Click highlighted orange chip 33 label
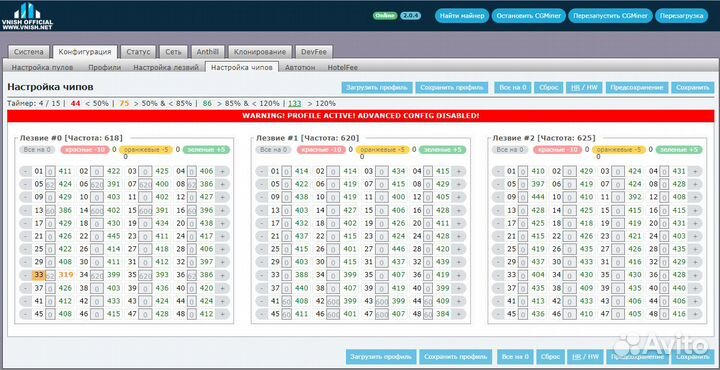This screenshot has width=720, height=370. (39, 275)
